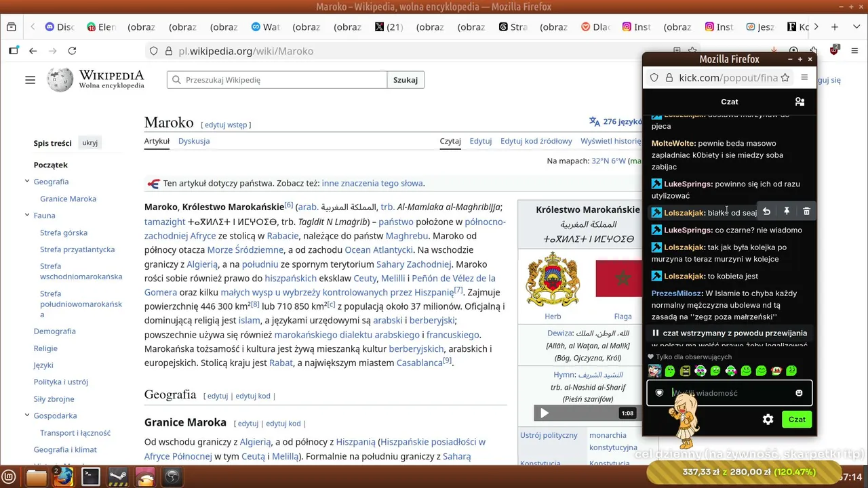The image size is (868, 488).
Task: Open the file manager from the taskbar
Action: point(37,477)
